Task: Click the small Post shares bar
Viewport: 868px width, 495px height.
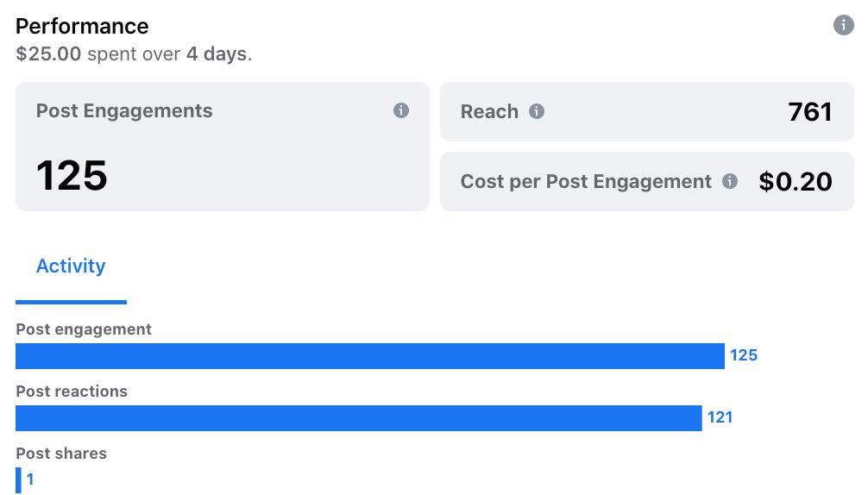Action: point(18,479)
